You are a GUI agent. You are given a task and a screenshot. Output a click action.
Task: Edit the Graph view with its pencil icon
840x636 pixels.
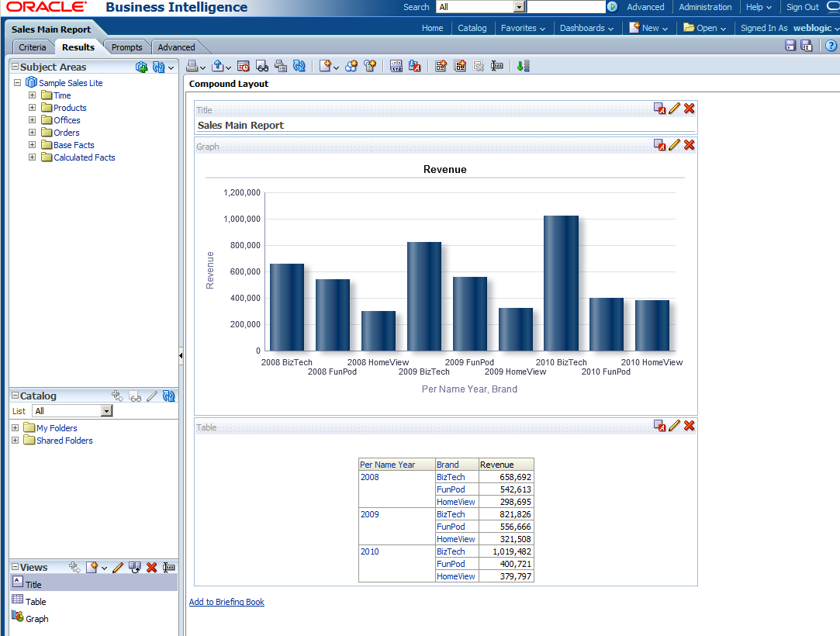pos(674,145)
